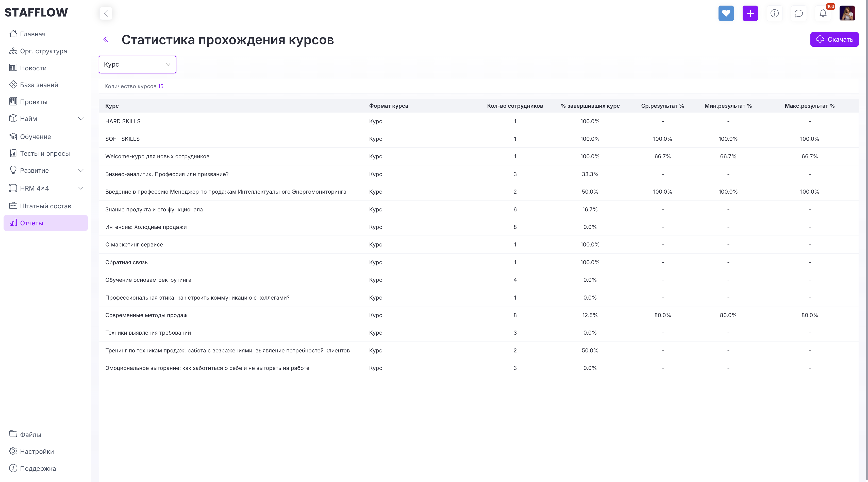868x482 pixels.
Task: Open the Курс filter dropdown
Action: pos(137,65)
